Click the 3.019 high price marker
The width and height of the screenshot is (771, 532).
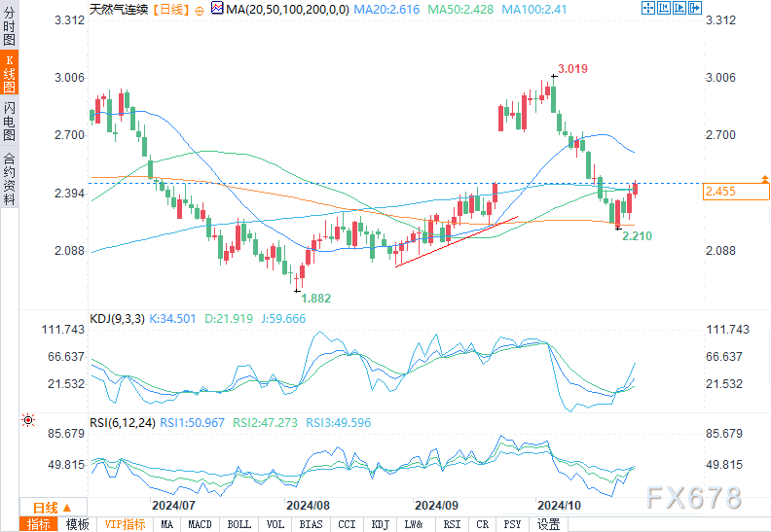point(572,69)
